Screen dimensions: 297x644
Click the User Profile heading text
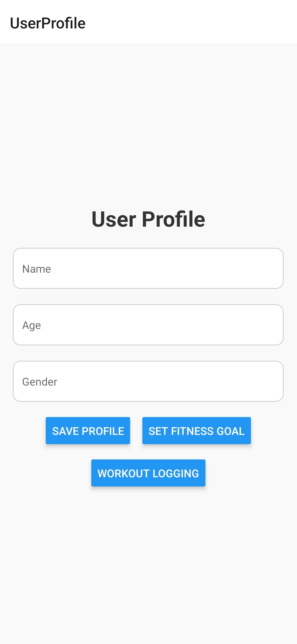(x=148, y=219)
